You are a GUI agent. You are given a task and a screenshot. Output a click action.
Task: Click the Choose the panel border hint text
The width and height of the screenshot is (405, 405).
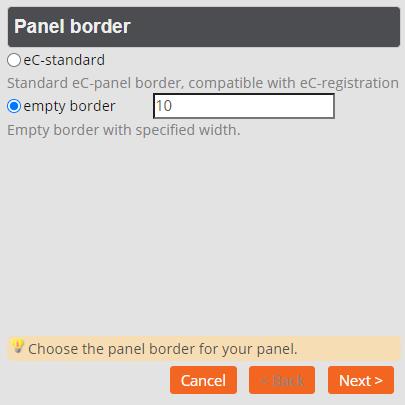click(x=163, y=349)
